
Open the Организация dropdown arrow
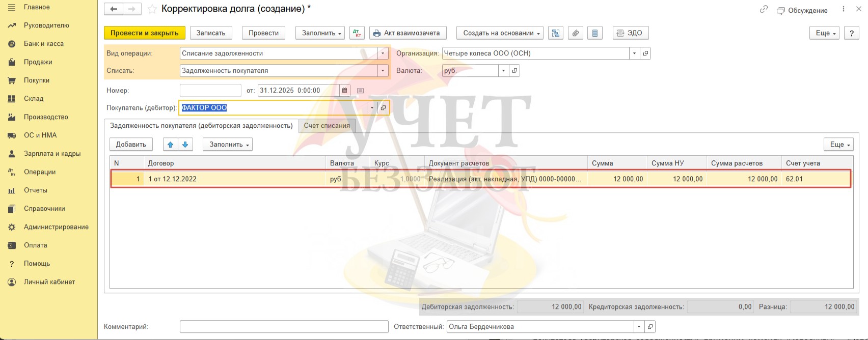634,53
